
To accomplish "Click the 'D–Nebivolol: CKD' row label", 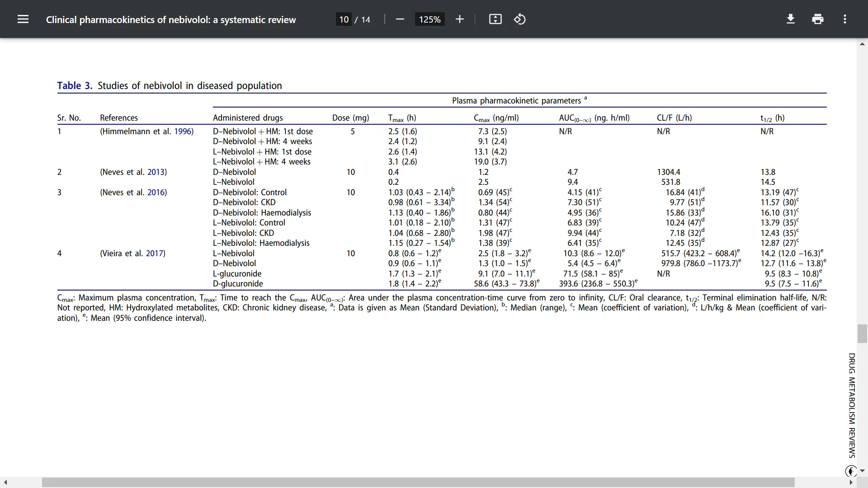I will click(x=244, y=202).
